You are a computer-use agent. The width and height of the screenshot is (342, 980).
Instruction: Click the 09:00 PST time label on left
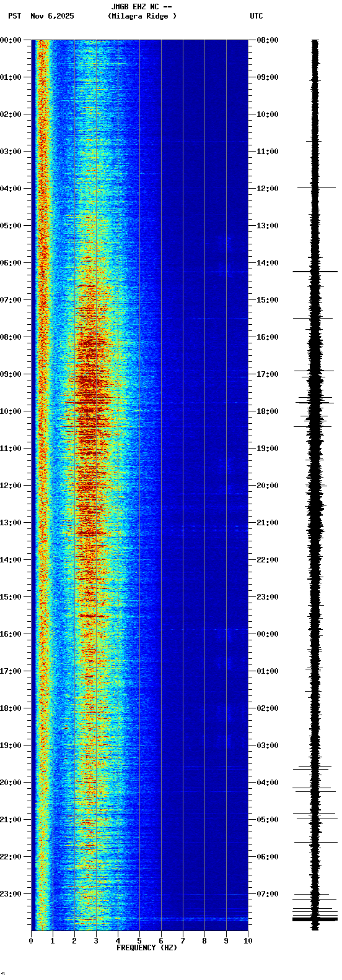11,374
